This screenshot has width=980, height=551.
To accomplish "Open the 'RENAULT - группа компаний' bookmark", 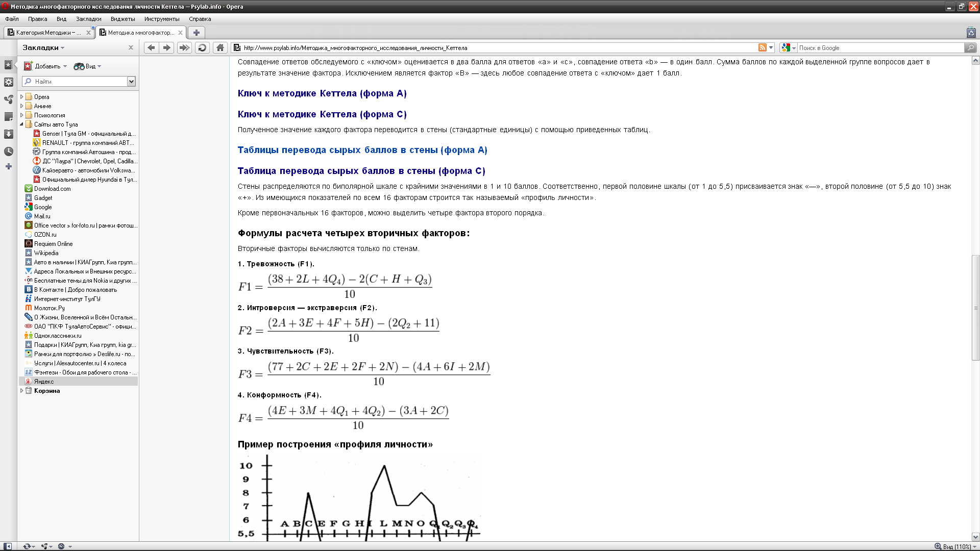I will coord(88,142).
